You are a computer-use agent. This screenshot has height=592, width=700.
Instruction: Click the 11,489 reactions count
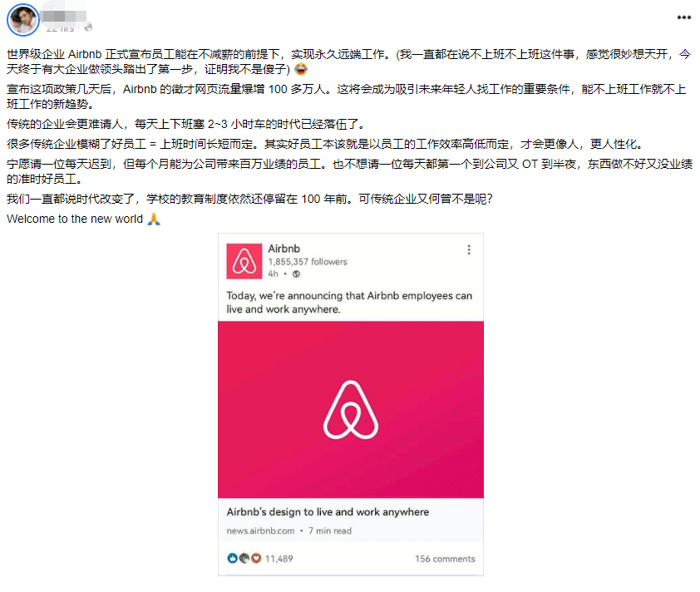coord(279,559)
